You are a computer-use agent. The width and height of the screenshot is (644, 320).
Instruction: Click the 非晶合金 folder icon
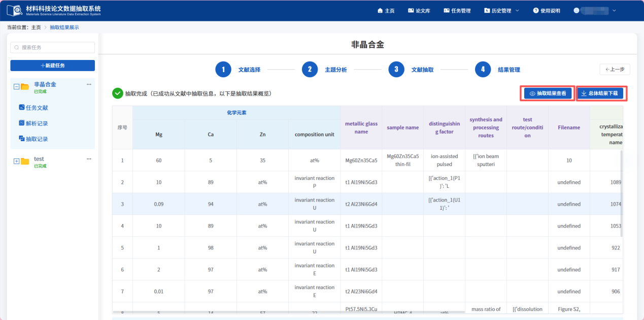(x=25, y=87)
